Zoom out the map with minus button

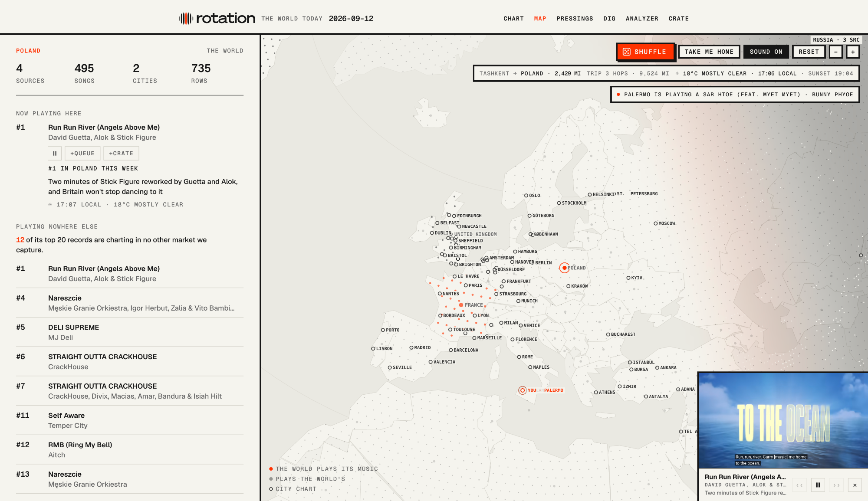pos(836,52)
